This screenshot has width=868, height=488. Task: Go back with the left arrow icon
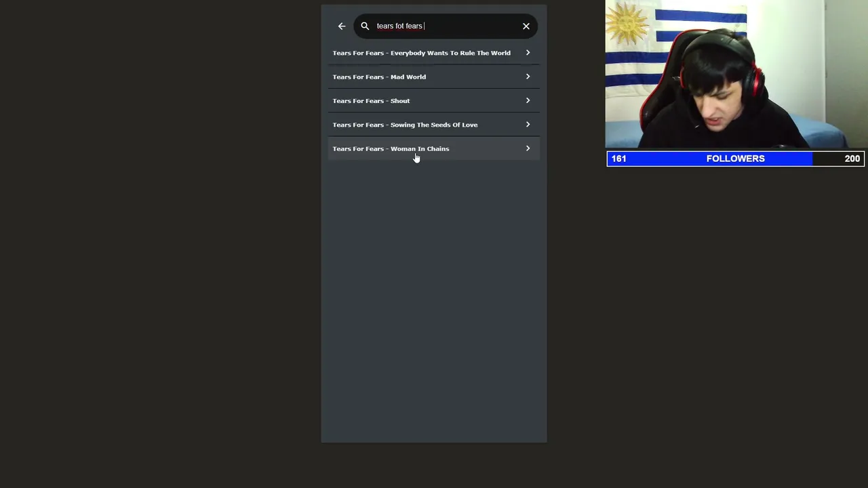(x=342, y=26)
